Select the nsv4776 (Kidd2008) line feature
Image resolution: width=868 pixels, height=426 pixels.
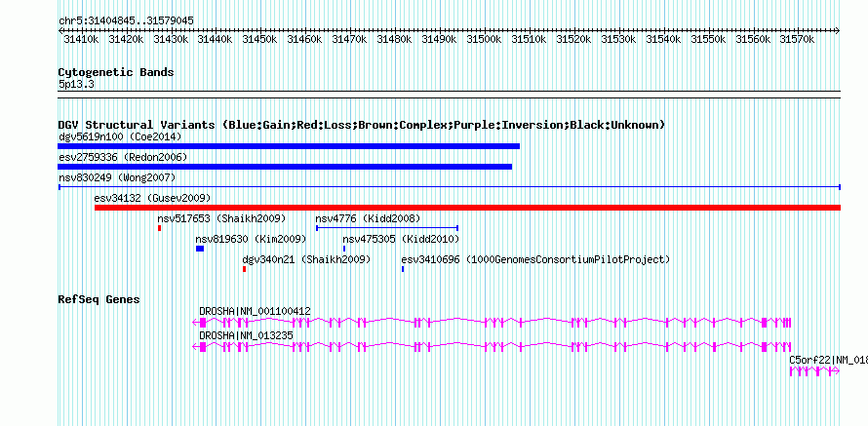click(387, 228)
